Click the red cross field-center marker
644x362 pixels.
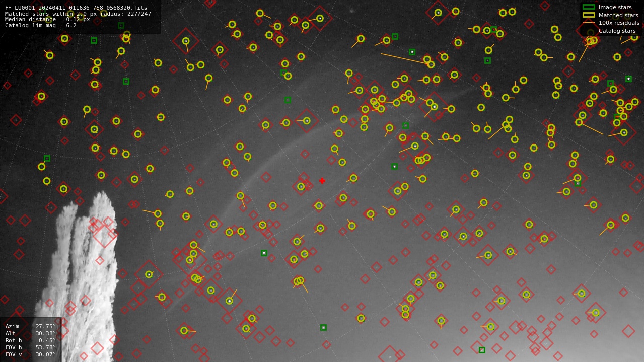(322, 181)
